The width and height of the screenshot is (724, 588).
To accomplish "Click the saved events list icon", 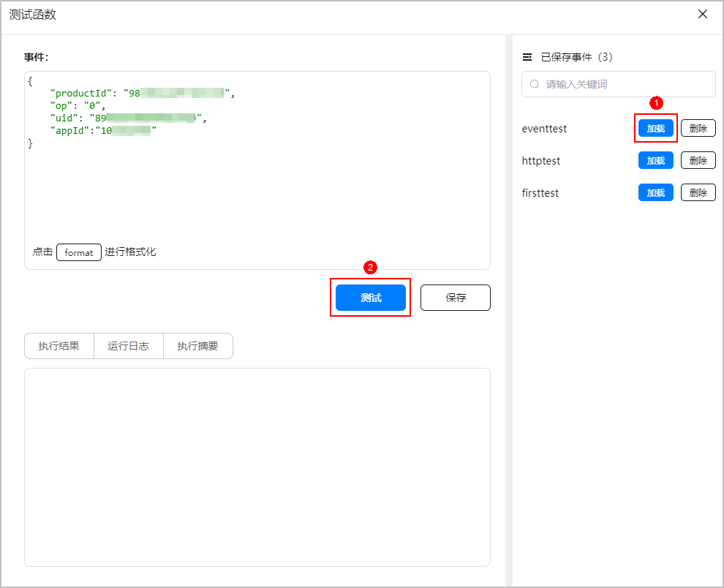I will point(527,57).
